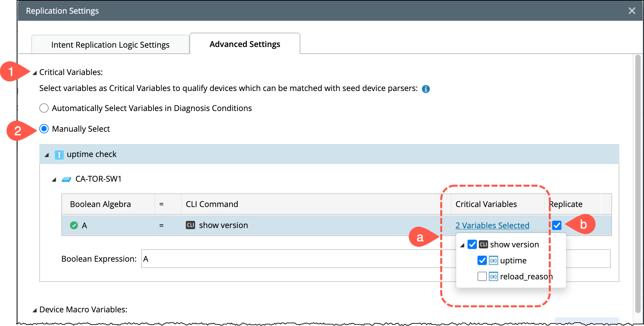Collapse the Critical Variables section
This screenshot has height=326, width=644.
[35, 73]
